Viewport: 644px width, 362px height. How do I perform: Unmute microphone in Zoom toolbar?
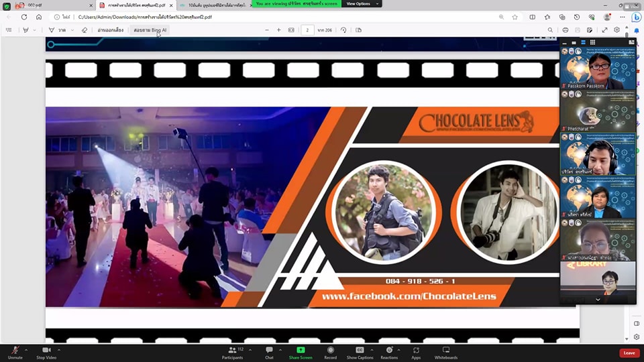pyautogui.click(x=15, y=353)
